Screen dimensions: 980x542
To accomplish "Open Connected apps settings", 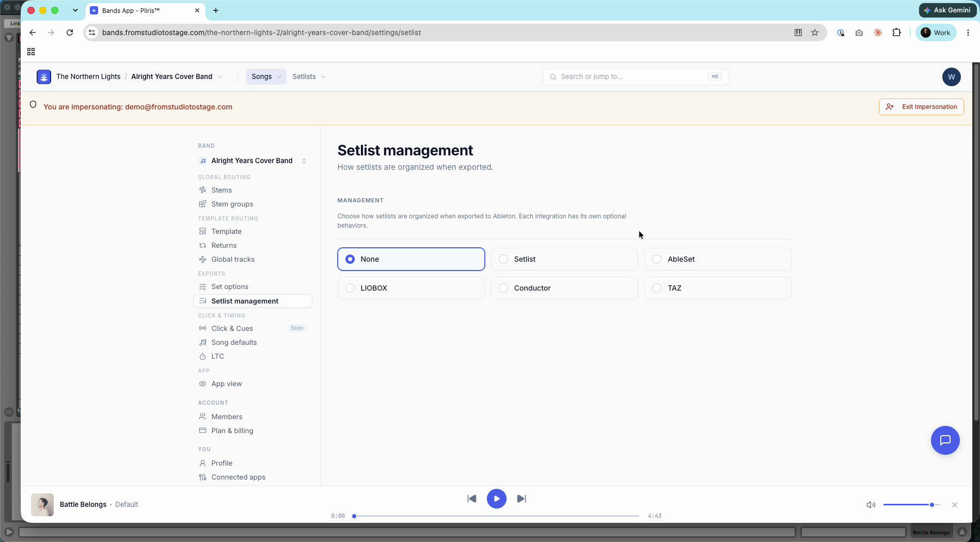I will coord(252,477).
